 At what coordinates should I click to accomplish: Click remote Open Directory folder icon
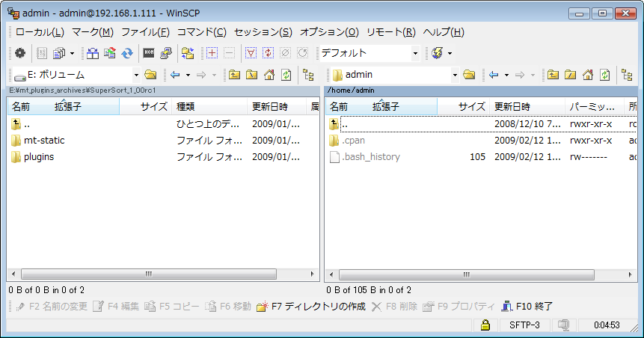coord(469,75)
